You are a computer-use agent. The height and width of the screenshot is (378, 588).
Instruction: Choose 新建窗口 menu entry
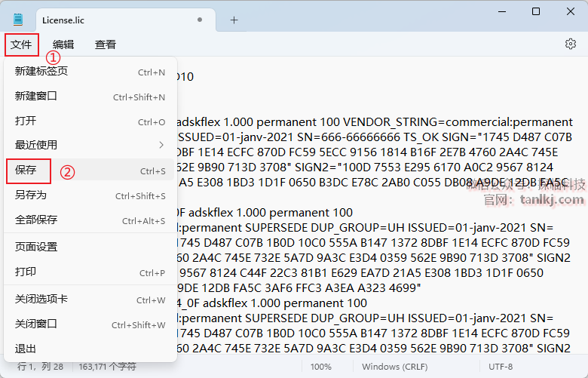point(90,97)
